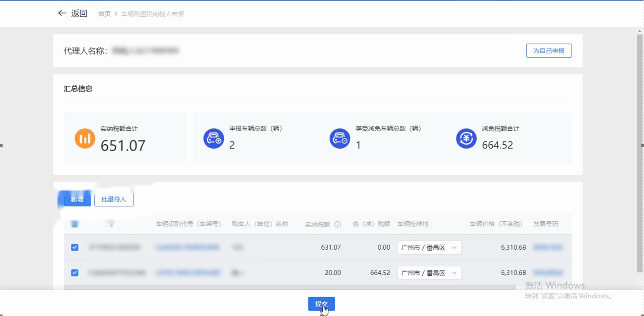
Task: Click the orange bar chart icon for 实纳税额合计
Action: (x=85, y=138)
